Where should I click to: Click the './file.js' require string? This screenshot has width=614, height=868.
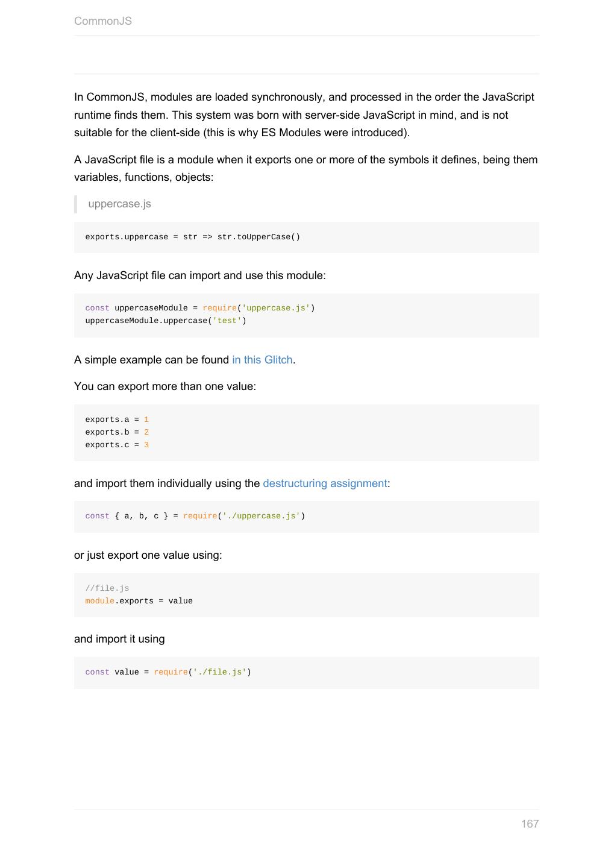click(x=219, y=672)
